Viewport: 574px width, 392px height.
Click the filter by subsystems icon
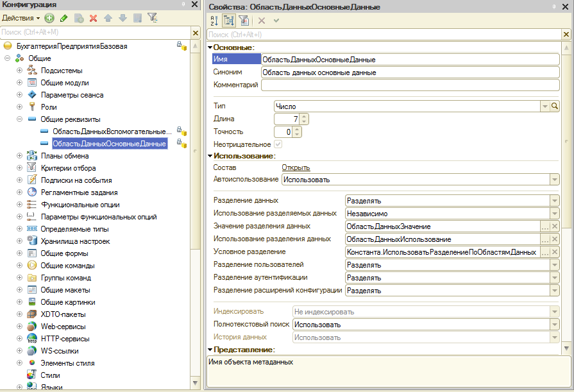(x=152, y=18)
